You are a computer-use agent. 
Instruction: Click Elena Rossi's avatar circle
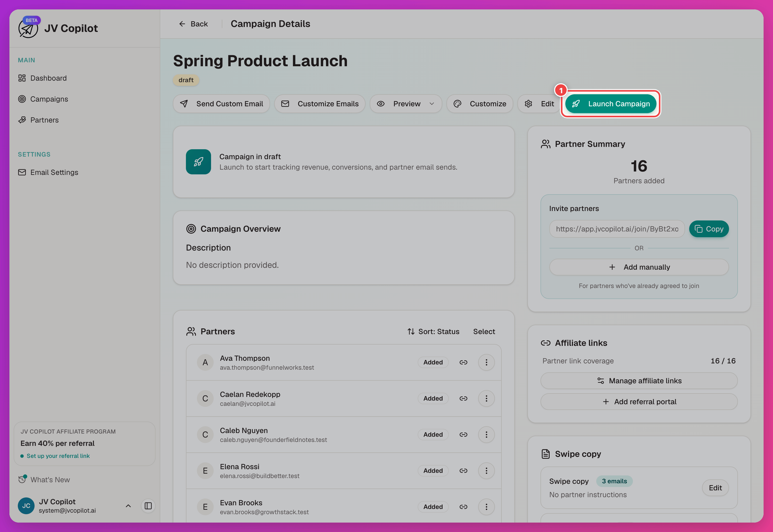click(x=205, y=471)
